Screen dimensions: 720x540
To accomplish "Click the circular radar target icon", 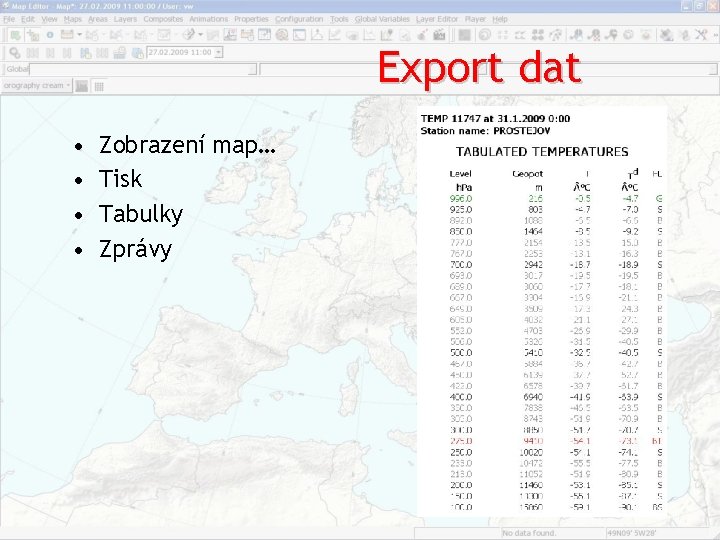I will coord(282,35).
